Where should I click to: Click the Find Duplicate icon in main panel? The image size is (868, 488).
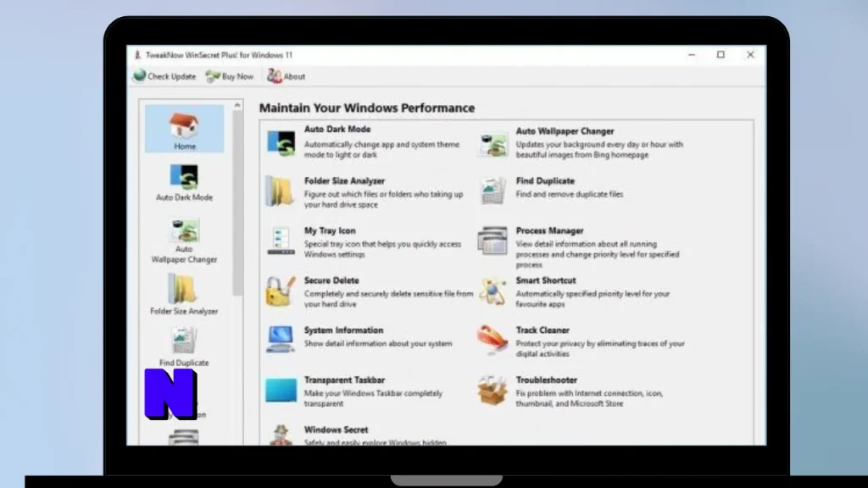point(492,191)
